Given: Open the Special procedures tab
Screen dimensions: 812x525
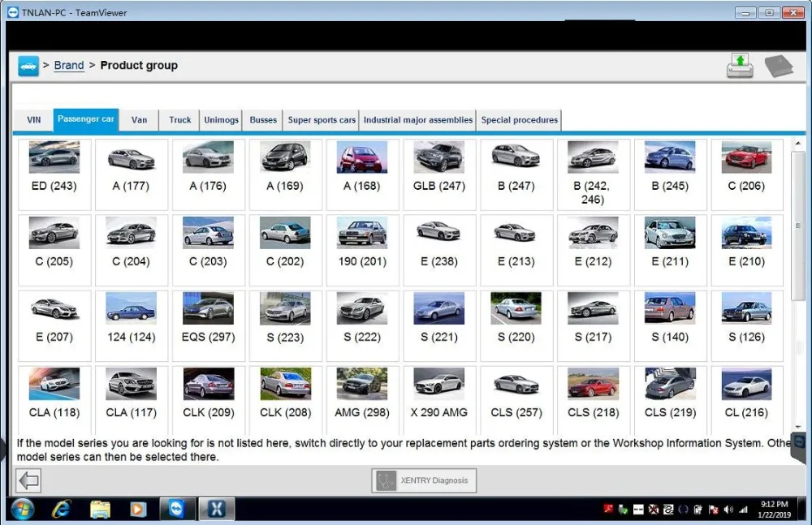Looking at the screenshot, I should coord(519,120).
